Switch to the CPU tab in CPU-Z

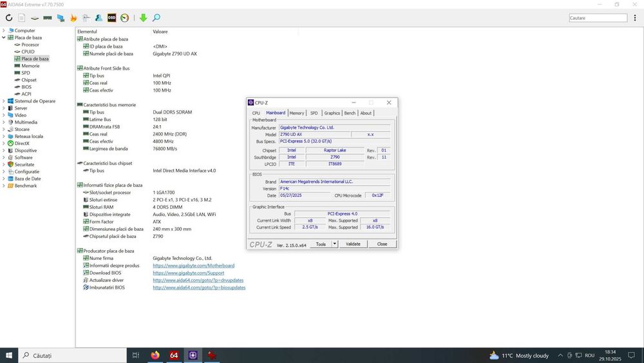(256, 113)
